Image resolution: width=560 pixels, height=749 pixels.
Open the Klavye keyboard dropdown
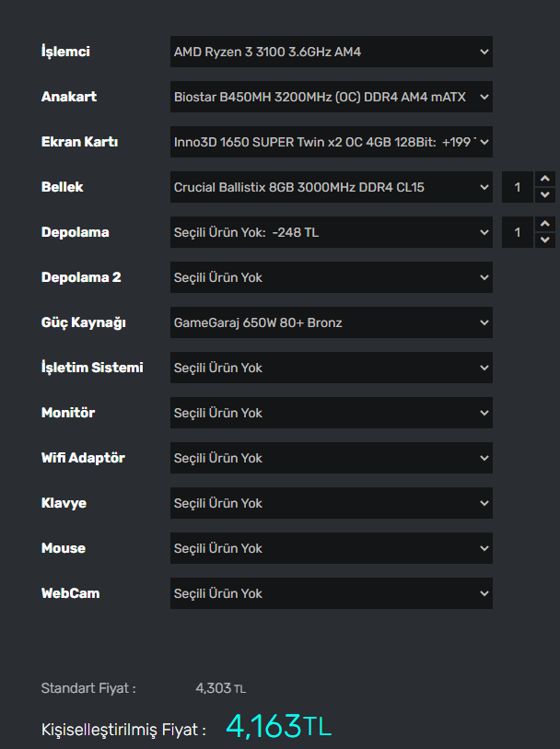coord(331,503)
